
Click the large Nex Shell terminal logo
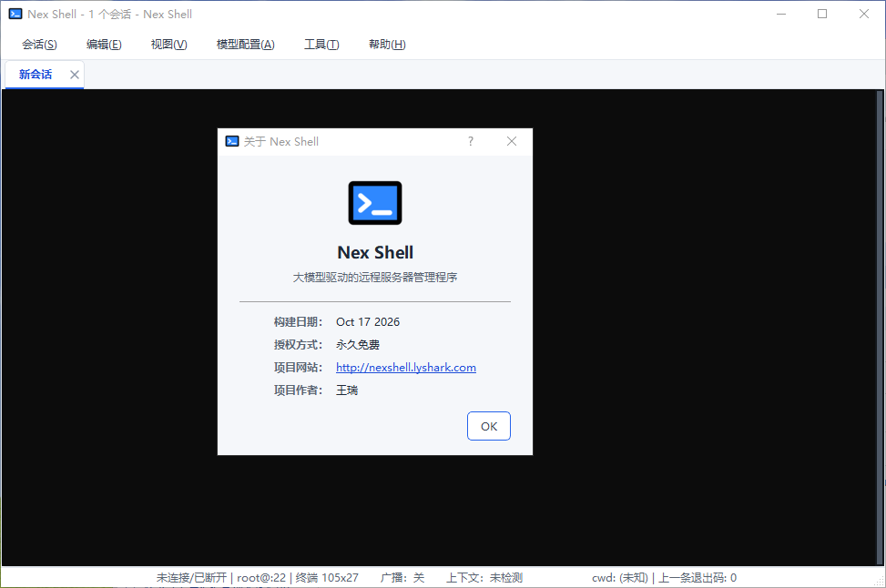(x=375, y=203)
